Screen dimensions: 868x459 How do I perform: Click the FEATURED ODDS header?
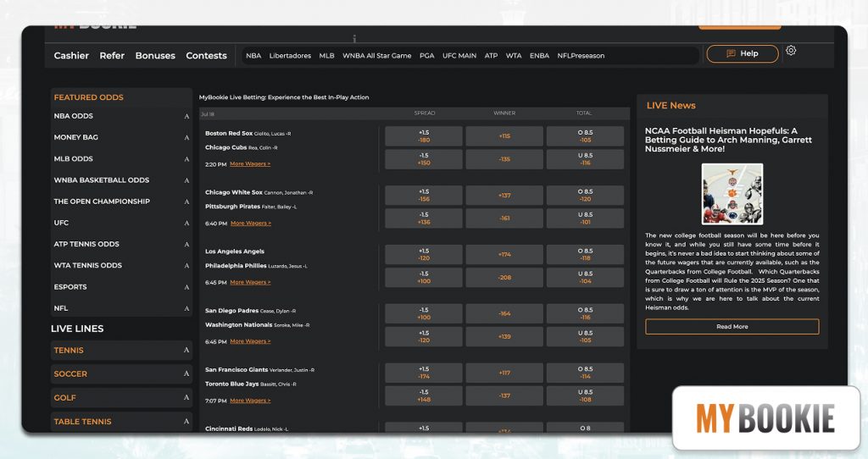(x=88, y=97)
